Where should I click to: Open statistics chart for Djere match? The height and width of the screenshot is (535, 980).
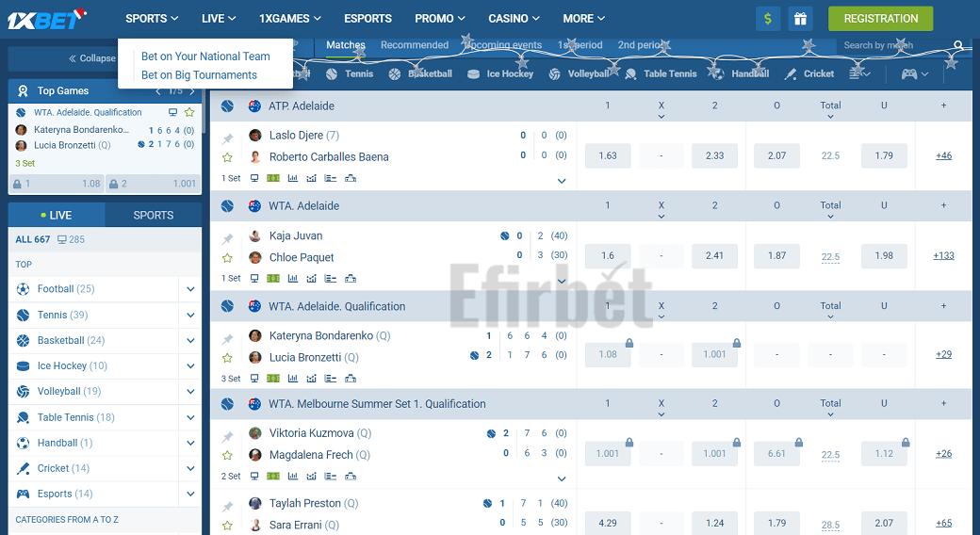click(292, 178)
